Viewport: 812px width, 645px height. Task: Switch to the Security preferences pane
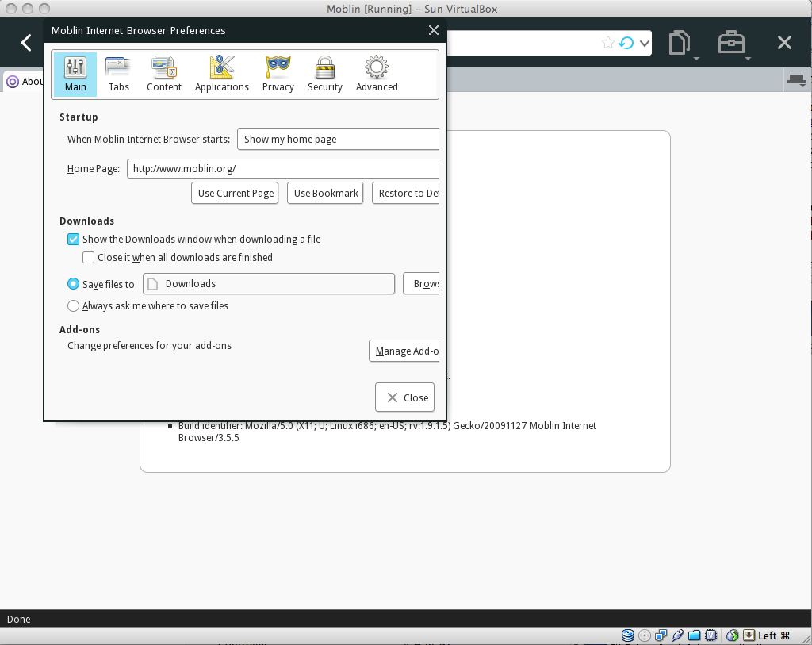tap(324, 74)
